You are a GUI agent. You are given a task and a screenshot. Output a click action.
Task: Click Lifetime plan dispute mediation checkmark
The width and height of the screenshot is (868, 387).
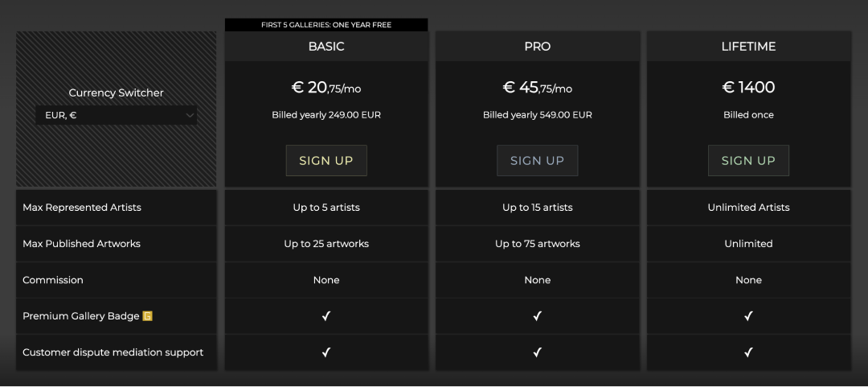click(x=748, y=352)
